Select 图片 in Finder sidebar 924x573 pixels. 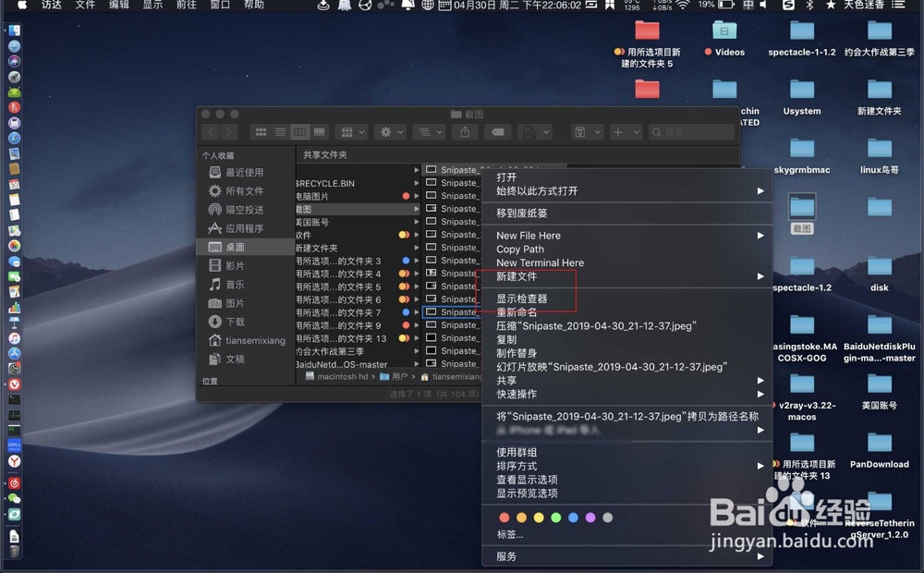coord(235,303)
